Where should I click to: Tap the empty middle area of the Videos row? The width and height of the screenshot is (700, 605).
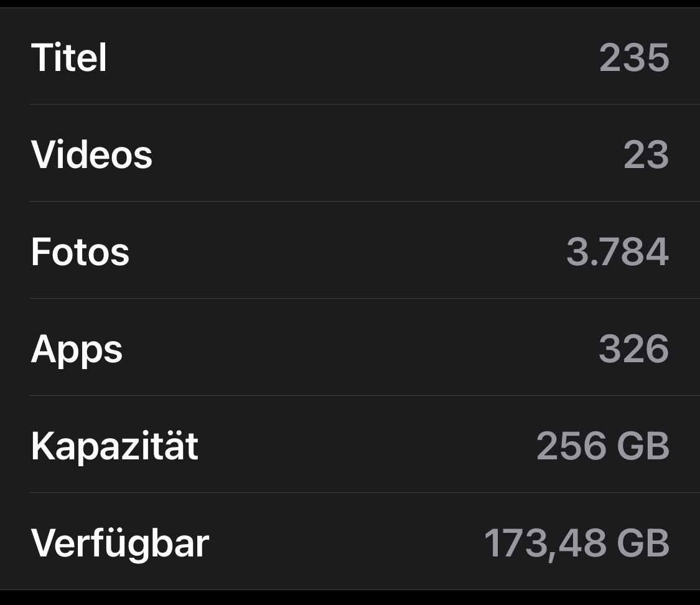pyautogui.click(x=373, y=154)
